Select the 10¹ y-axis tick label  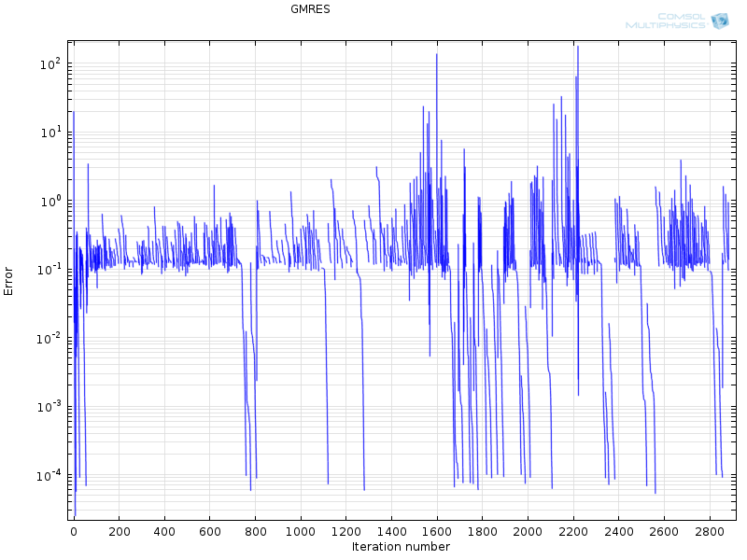pos(49,132)
